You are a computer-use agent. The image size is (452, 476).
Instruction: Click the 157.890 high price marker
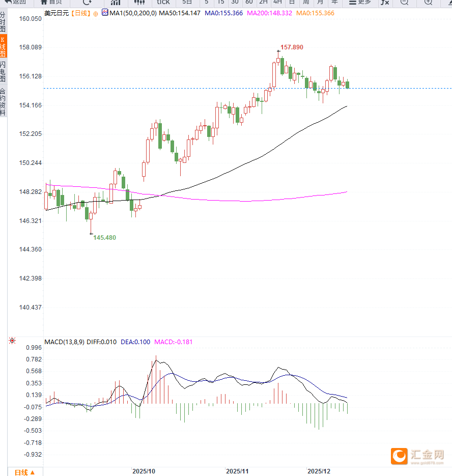coord(292,47)
